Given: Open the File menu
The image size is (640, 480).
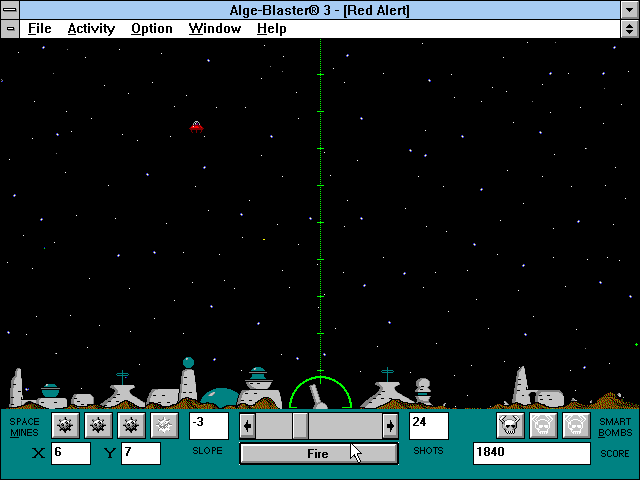Looking at the screenshot, I should click(x=40, y=28).
